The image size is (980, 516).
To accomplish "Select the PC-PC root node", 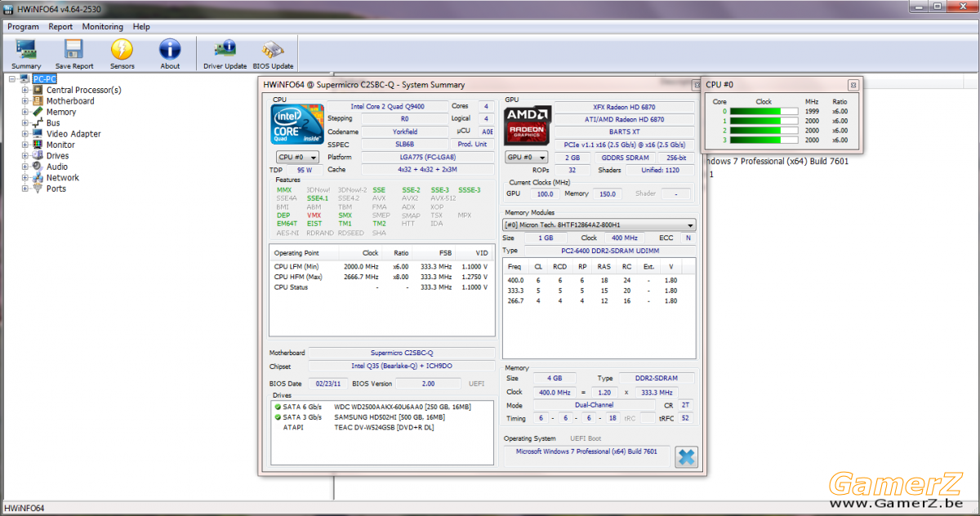I will click(x=45, y=79).
